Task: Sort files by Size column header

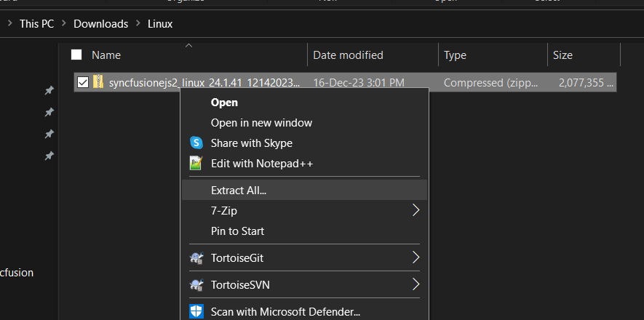Action: tap(562, 55)
